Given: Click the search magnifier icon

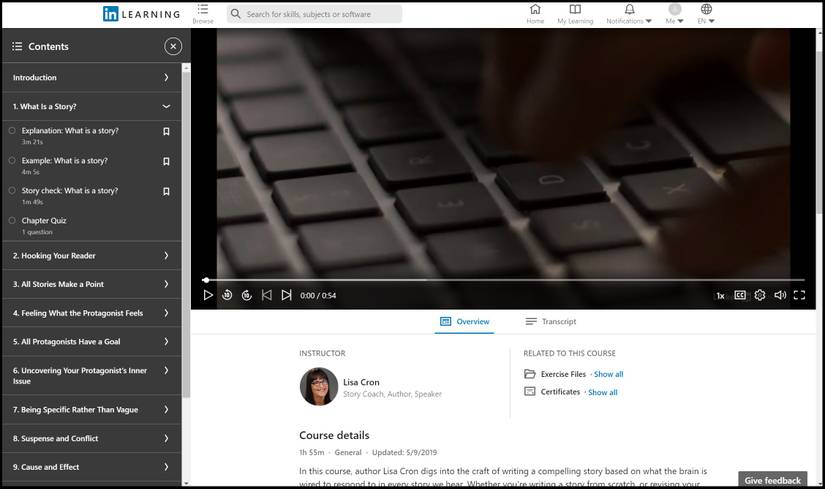Looking at the screenshot, I should pos(236,14).
